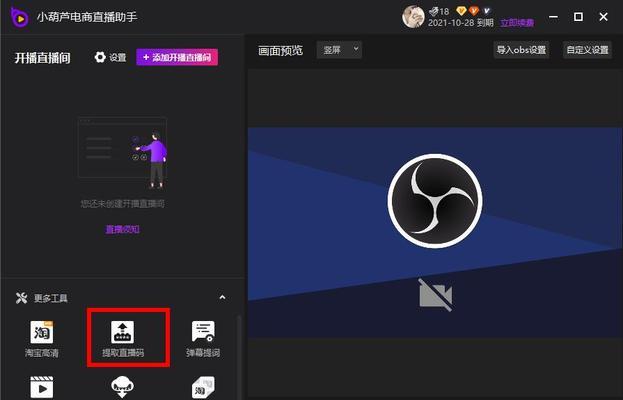Minimize the application window
The image size is (623, 400).
[x=553, y=17]
